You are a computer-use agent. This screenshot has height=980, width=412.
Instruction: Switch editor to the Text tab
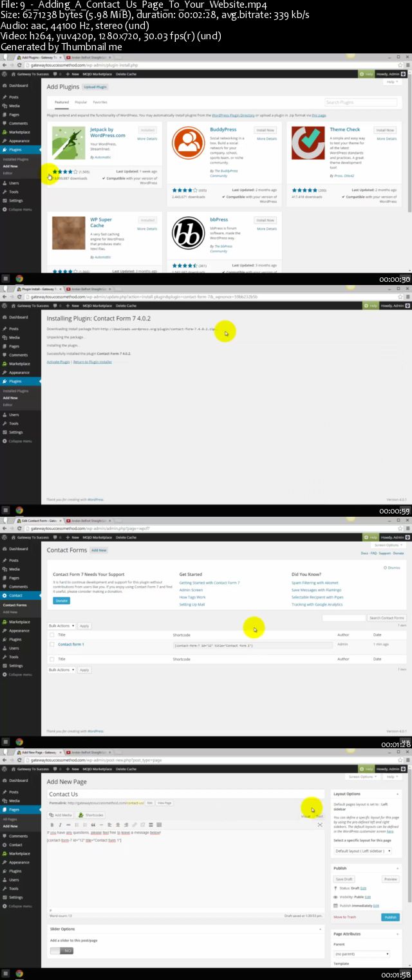point(319,816)
